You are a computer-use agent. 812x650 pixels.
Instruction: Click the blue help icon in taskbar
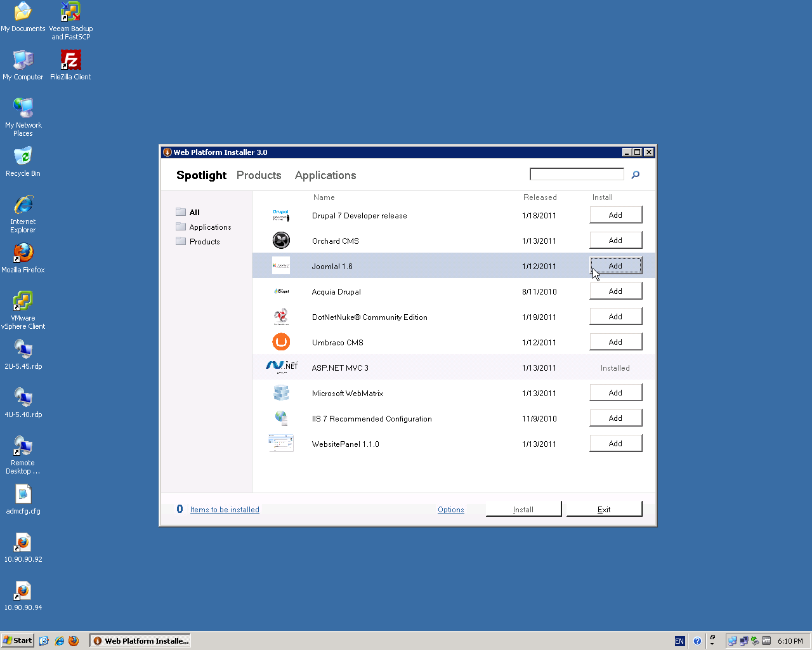697,641
